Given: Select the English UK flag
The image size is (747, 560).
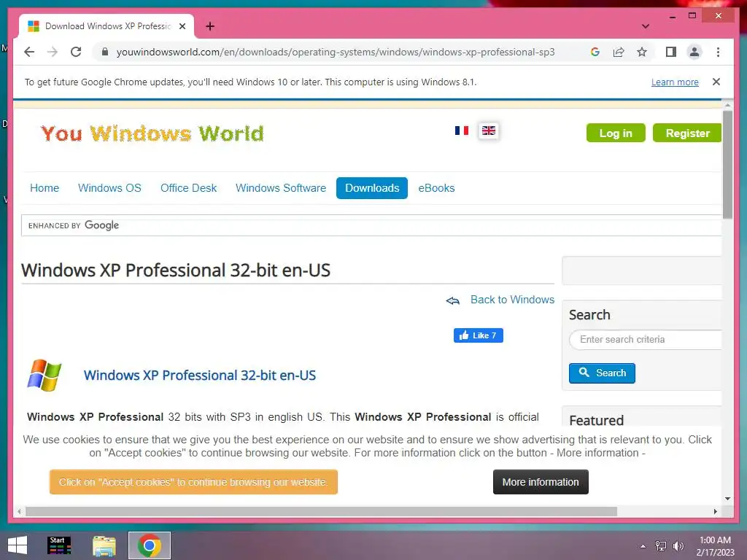Looking at the screenshot, I should (489, 131).
